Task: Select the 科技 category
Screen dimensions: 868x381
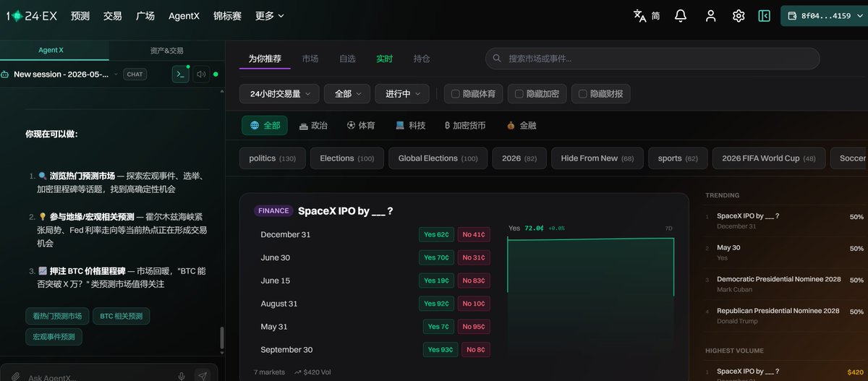Action: [x=410, y=125]
